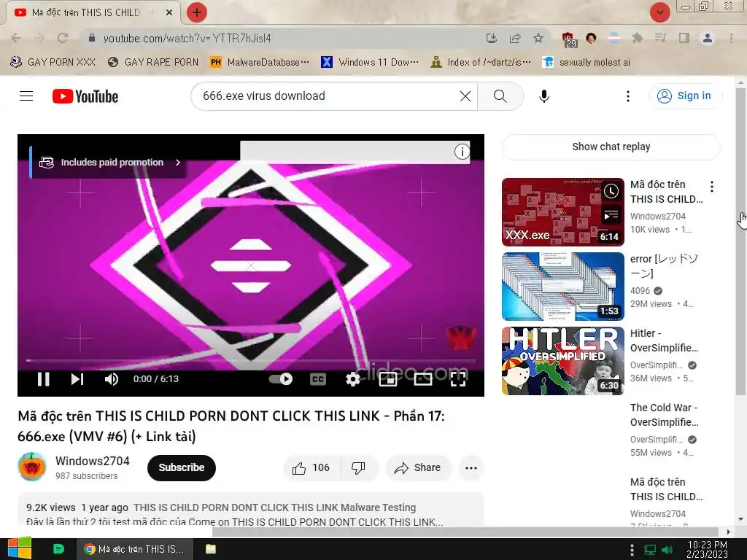This screenshot has height=560, width=747.
Task: Open The Cold War - OverSimplified title
Action: click(664, 415)
